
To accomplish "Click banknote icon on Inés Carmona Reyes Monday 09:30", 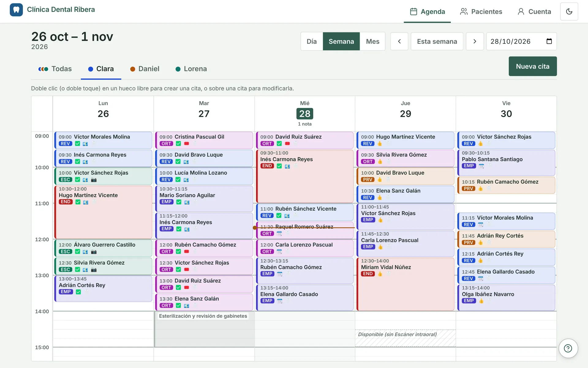I will click(85, 162).
